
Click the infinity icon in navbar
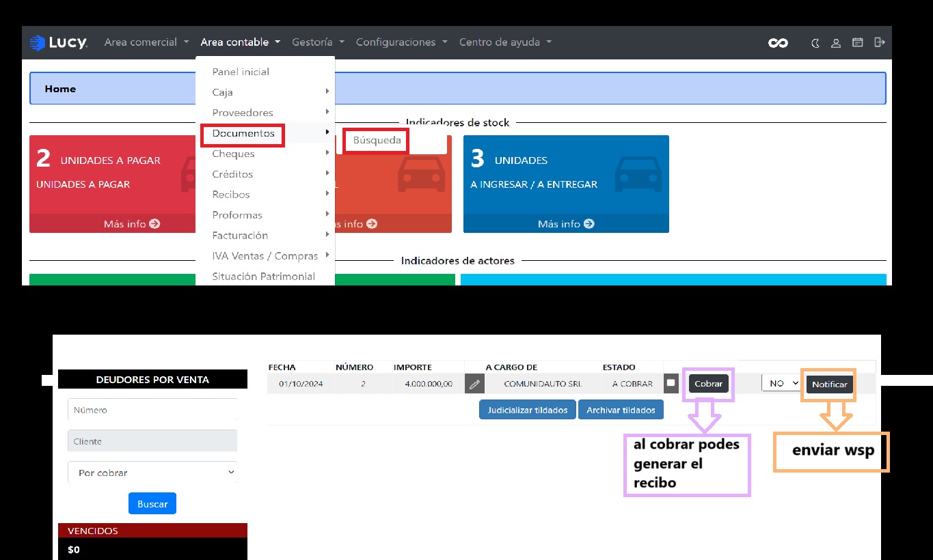tap(778, 43)
